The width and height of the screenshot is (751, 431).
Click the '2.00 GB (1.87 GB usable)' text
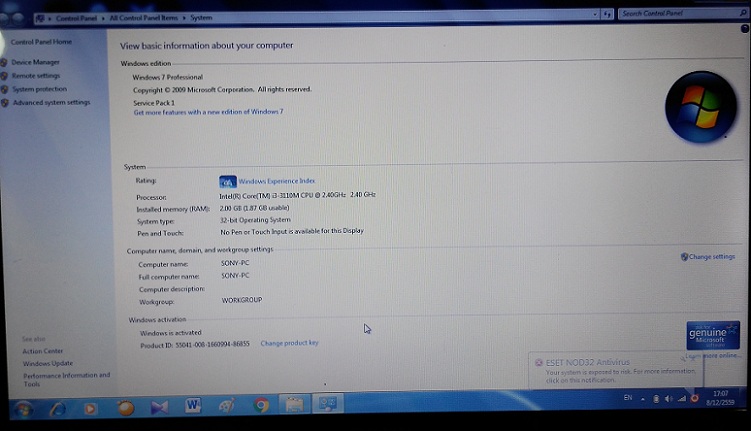tap(254, 208)
